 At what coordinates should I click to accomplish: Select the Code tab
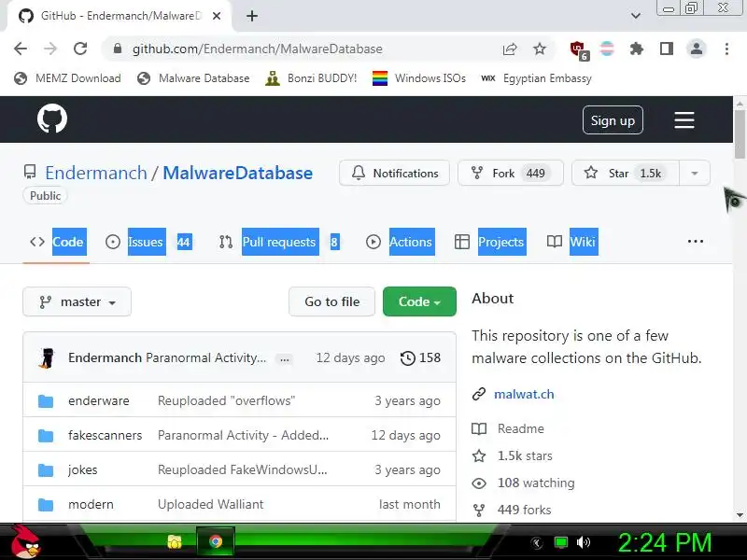click(x=58, y=242)
